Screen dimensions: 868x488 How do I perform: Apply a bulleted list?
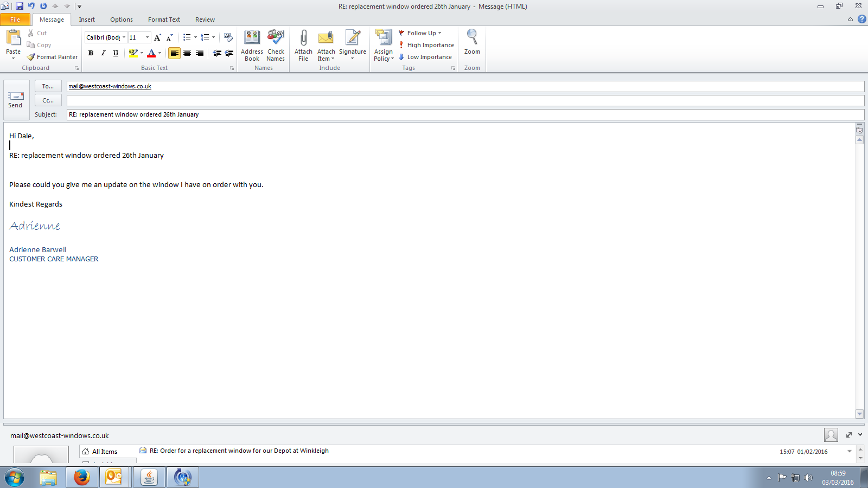coord(187,37)
